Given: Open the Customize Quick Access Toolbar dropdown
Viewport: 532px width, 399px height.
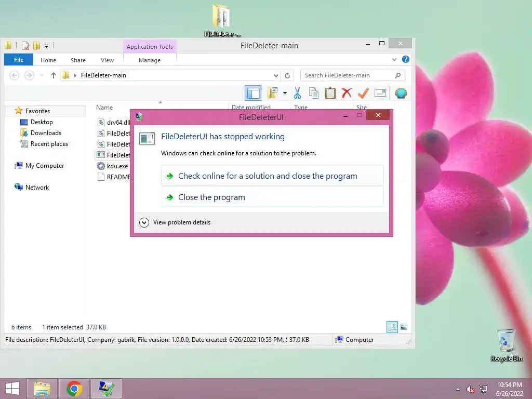Looking at the screenshot, I should point(46,46).
